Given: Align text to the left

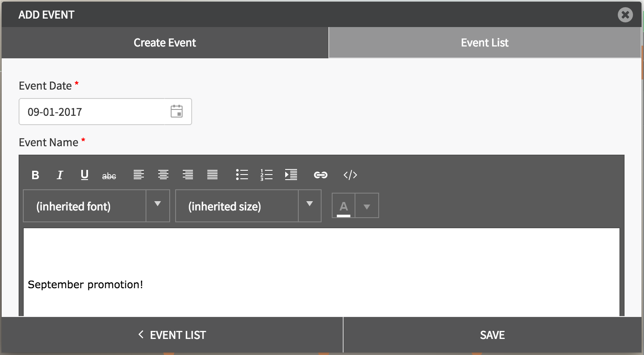Looking at the screenshot, I should pos(139,175).
